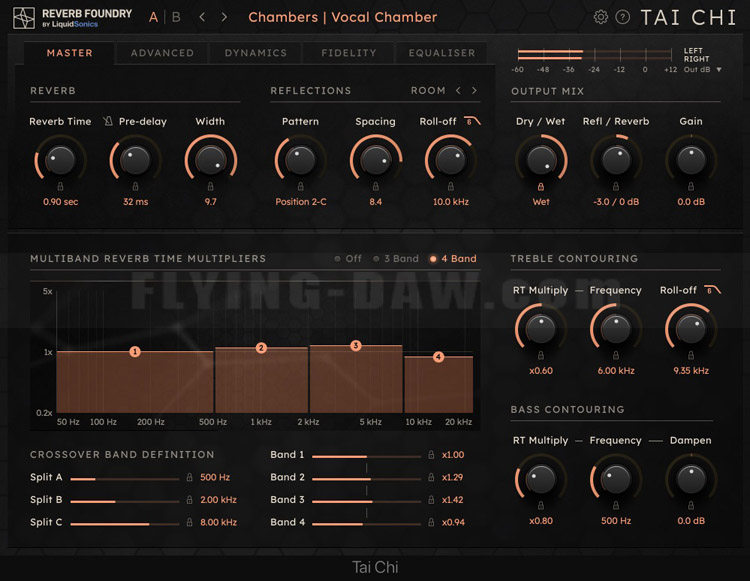
Task: Lock the Width parameter
Action: coord(210,186)
